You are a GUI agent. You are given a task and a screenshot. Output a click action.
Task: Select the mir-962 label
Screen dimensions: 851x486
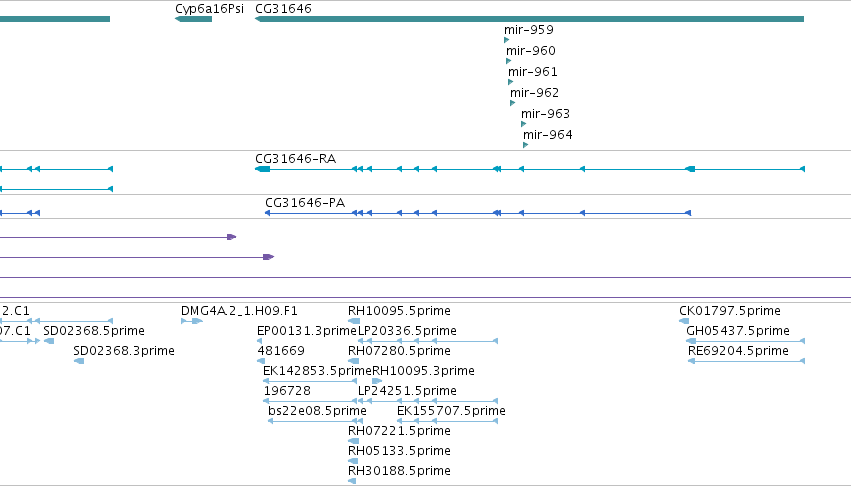pyautogui.click(x=535, y=93)
